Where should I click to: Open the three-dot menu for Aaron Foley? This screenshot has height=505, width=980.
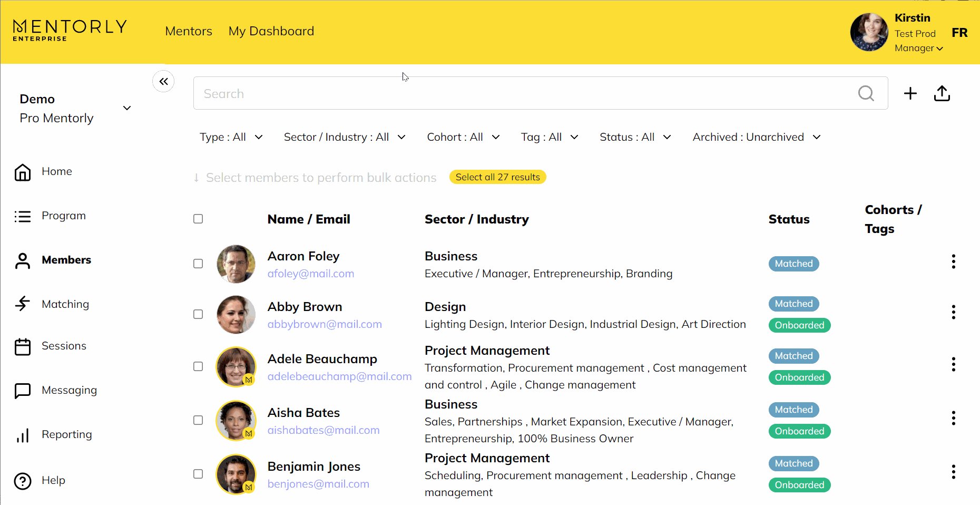click(953, 261)
